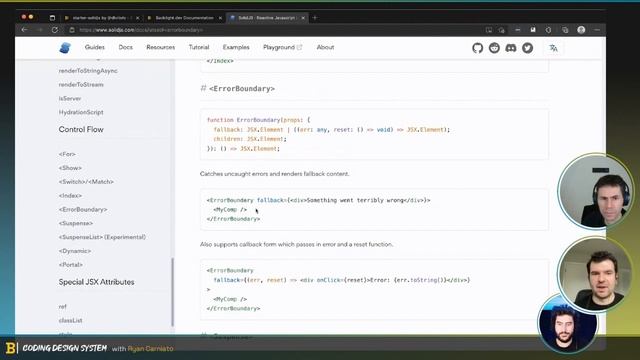Screen dimensions: 640x360
Task: Jump to renderToStream in sidebar
Action: pyautogui.click(x=81, y=84)
